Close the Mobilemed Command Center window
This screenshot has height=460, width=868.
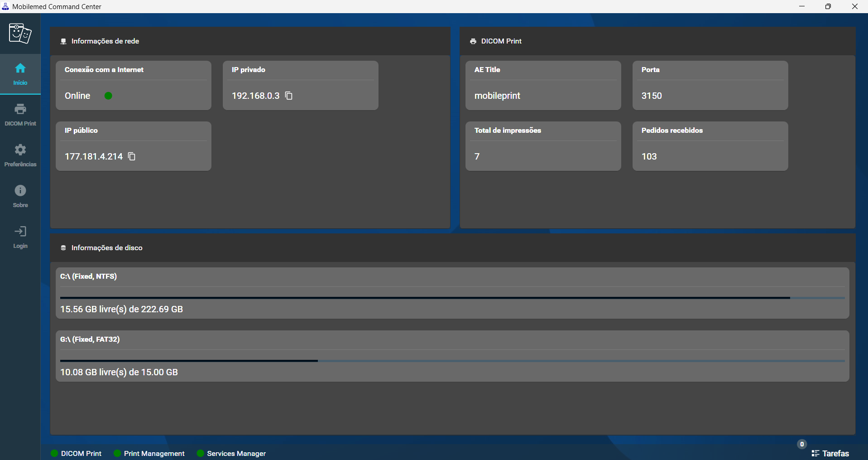coord(855,6)
